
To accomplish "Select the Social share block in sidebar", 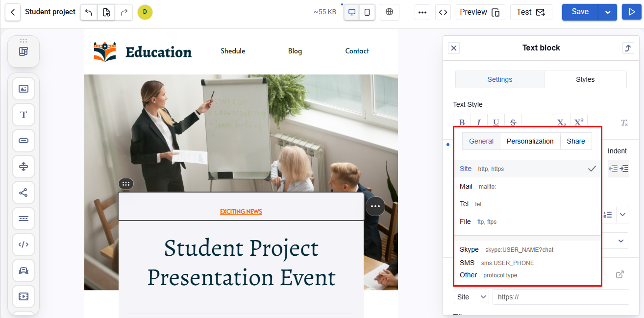I will pos(24,193).
